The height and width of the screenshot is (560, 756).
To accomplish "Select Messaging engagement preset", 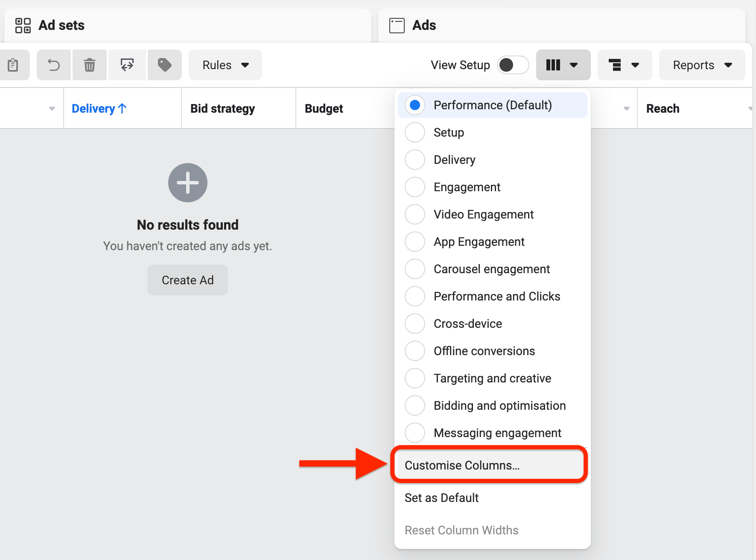I will click(493, 433).
